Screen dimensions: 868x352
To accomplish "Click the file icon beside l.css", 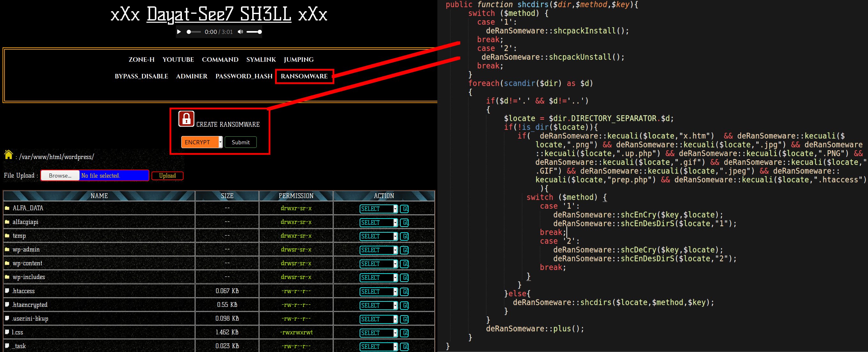I will (x=7, y=332).
